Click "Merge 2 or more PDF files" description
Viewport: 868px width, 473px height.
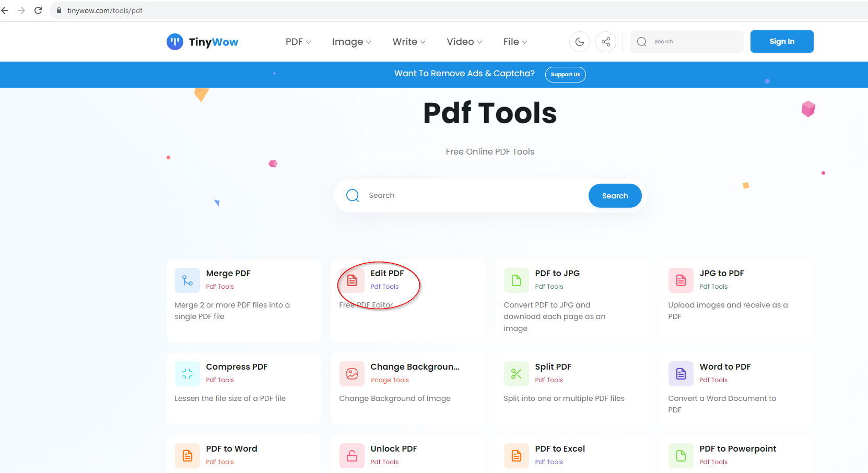click(232, 311)
